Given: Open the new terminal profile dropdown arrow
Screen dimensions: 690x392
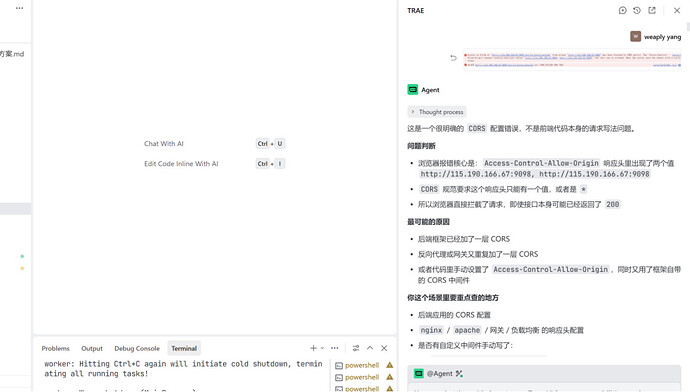Looking at the screenshot, I should 322,348.
